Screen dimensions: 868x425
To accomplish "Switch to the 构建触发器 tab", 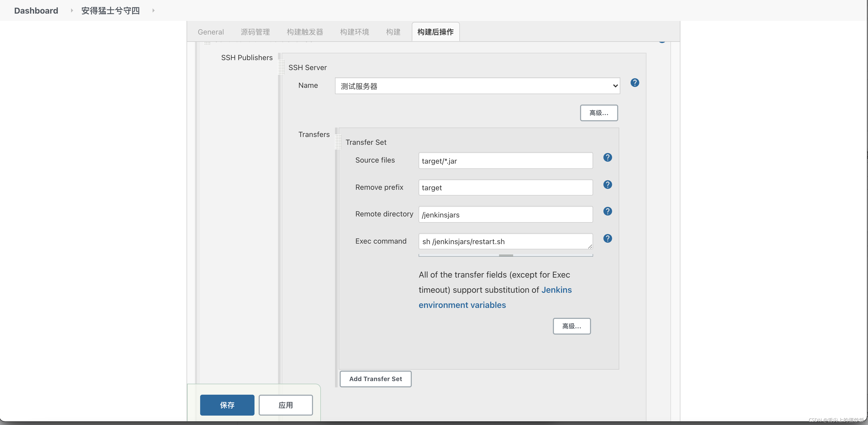I will (305, 32).
